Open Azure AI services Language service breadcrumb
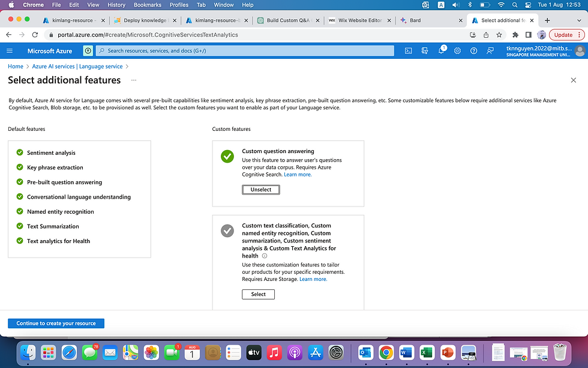This screenshot has height=368, width=588. point(77,67)
